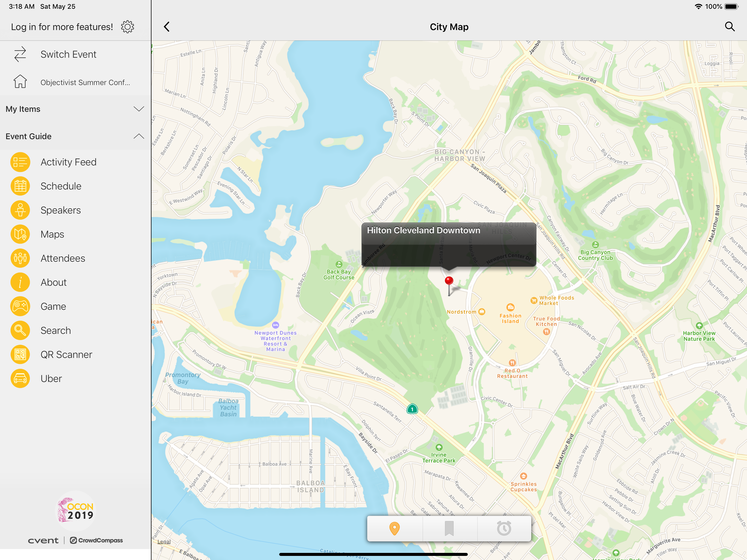The height and width of the screenshot is (560, 747).
Task: Tap the City Map title
Action: (x=449, y=27)
